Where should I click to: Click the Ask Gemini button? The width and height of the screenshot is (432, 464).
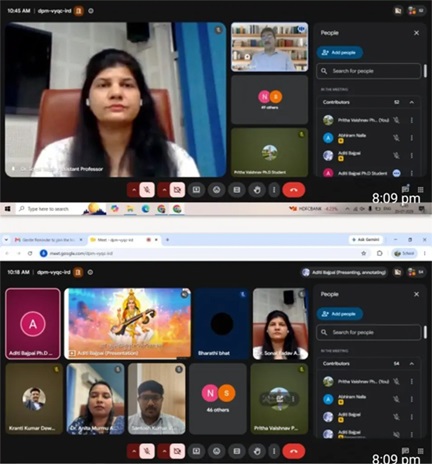coord(366,240)
